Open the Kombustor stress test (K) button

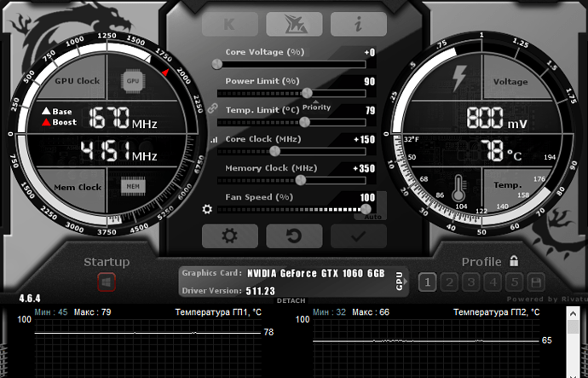230,24
